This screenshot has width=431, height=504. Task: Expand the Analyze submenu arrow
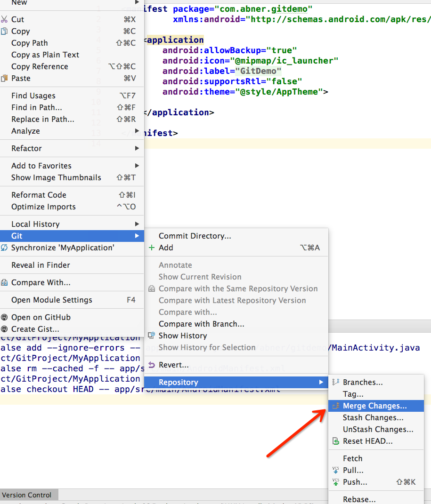coord(137,131)
